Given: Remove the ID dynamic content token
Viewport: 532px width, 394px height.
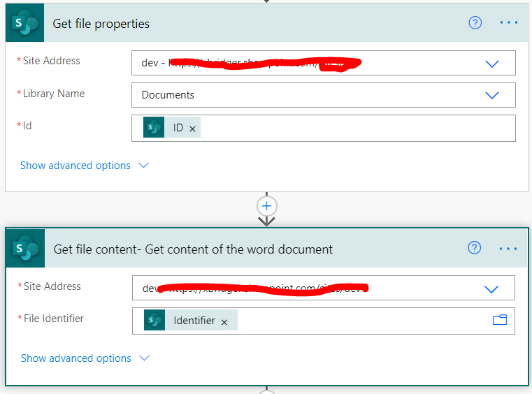Looking at the screenshot, I should pyautogui.click(x=192, y=129).
